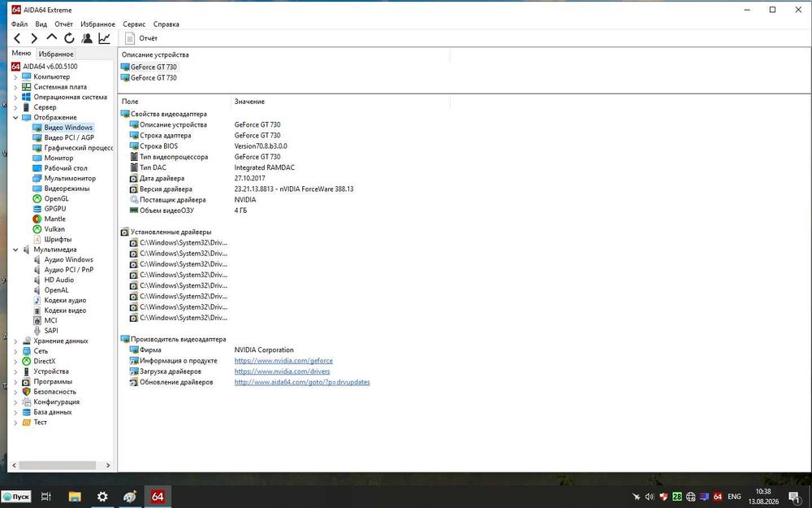
Task: Click the Видеорежимы icon in the tree
Action: point(37,189)
